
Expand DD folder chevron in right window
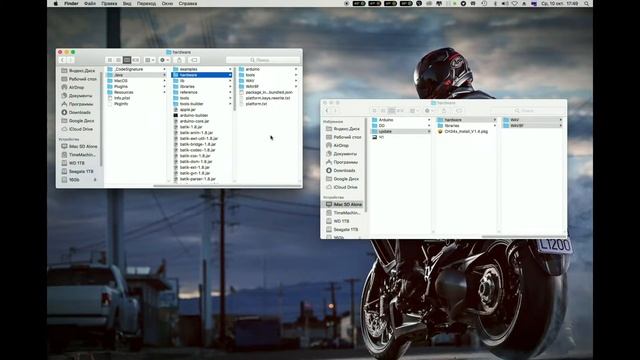pos(429,126)
